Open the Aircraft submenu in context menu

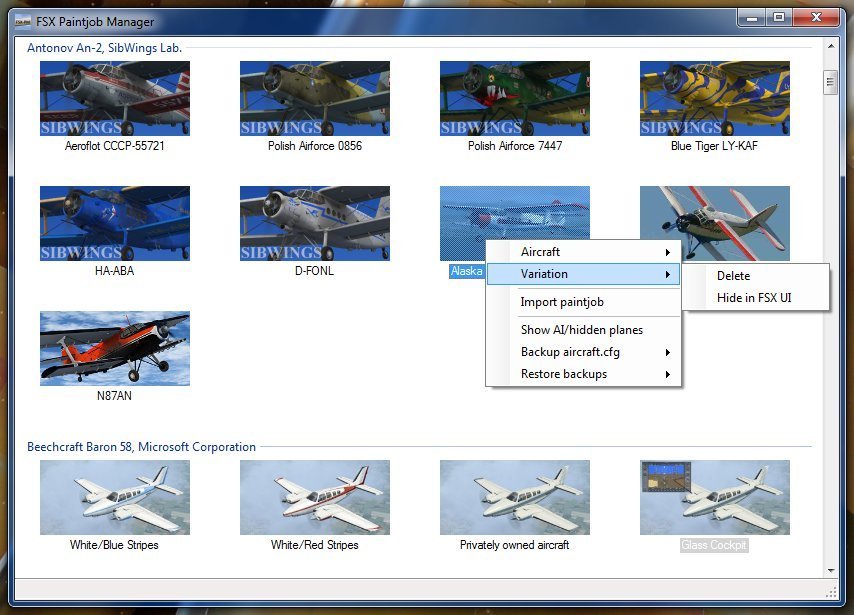(583, 252)
